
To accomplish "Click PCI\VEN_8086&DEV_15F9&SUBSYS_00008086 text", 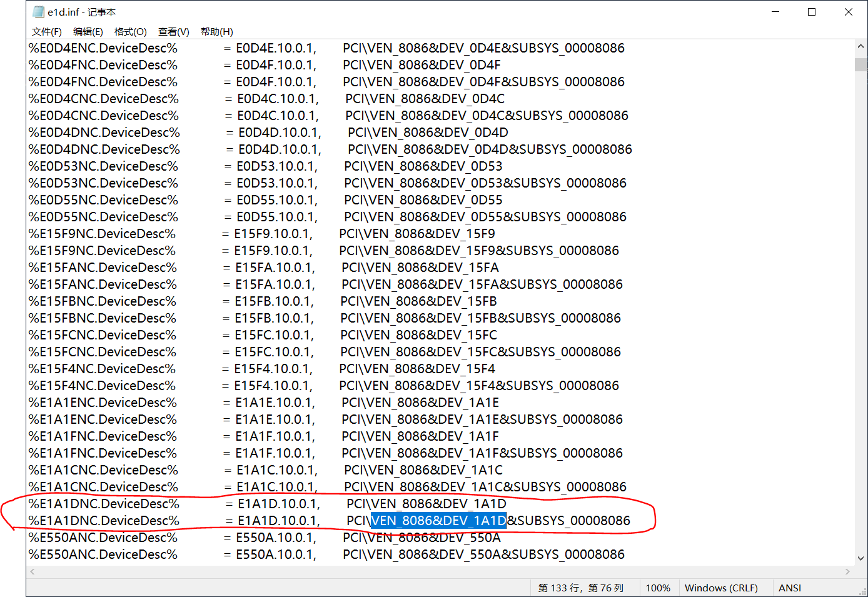I will pos(479,251).
